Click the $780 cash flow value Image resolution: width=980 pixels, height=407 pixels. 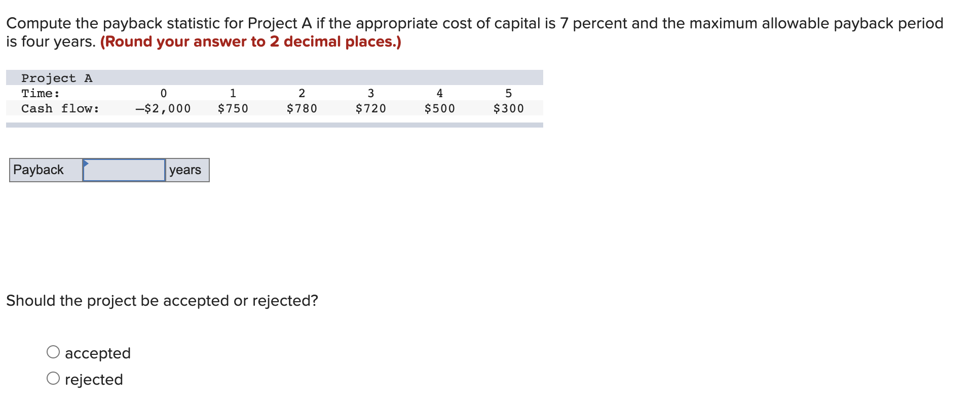302,108
